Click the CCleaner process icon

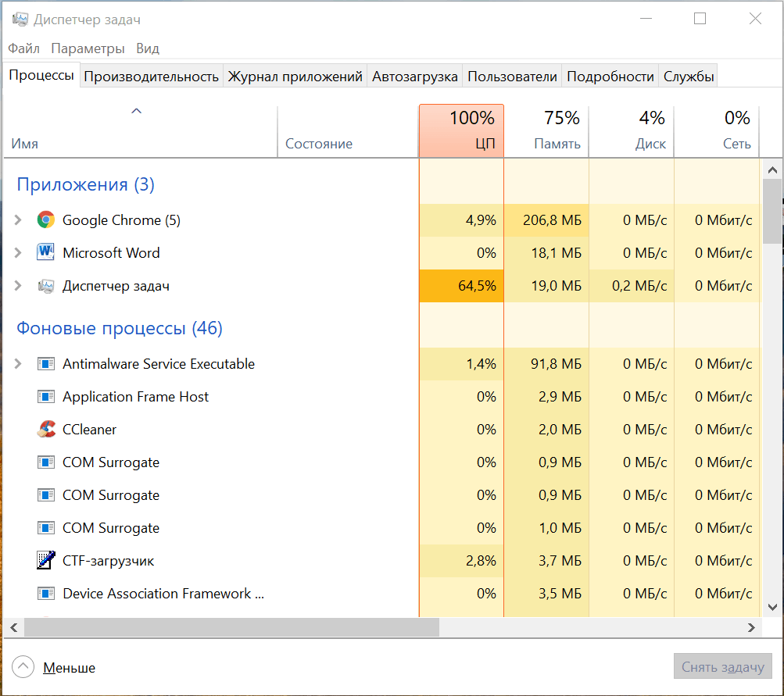(46, 430)
